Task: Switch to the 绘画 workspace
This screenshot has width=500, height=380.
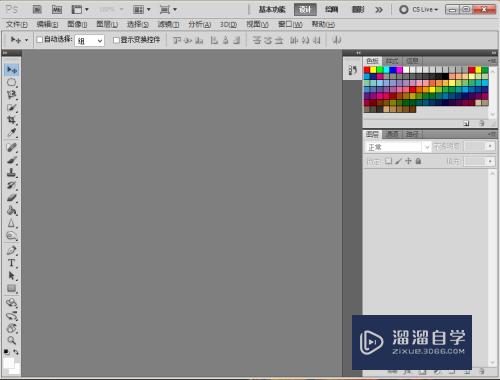Action: click(331, 10)
